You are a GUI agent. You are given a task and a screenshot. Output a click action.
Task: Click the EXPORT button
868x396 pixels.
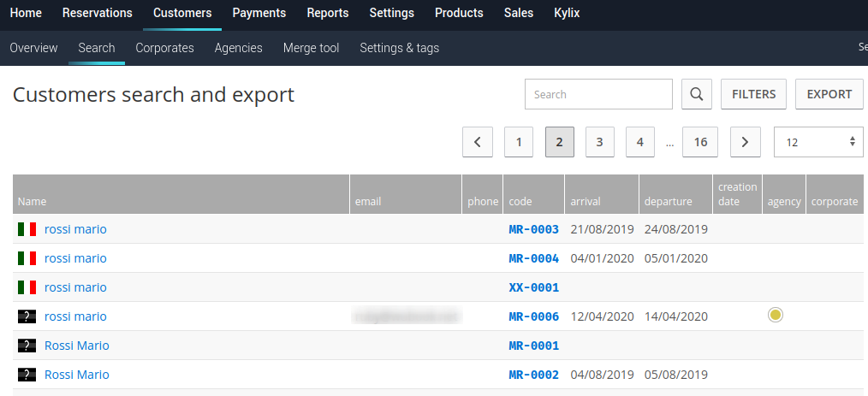(x=829, y=94)
